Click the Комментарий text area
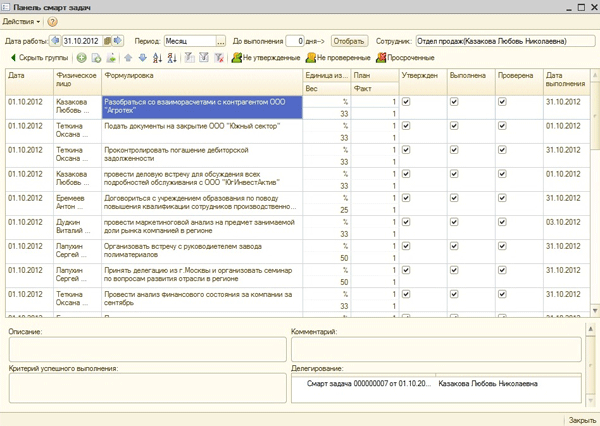 (x=436, y=349)
